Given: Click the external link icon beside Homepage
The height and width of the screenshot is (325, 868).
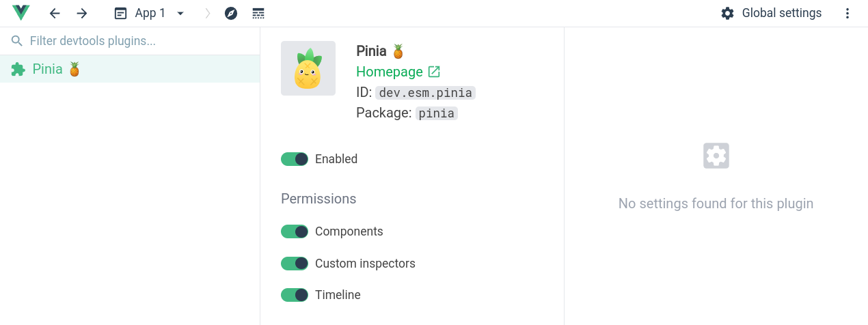Looking at the screenshot, I should point(434,72).
